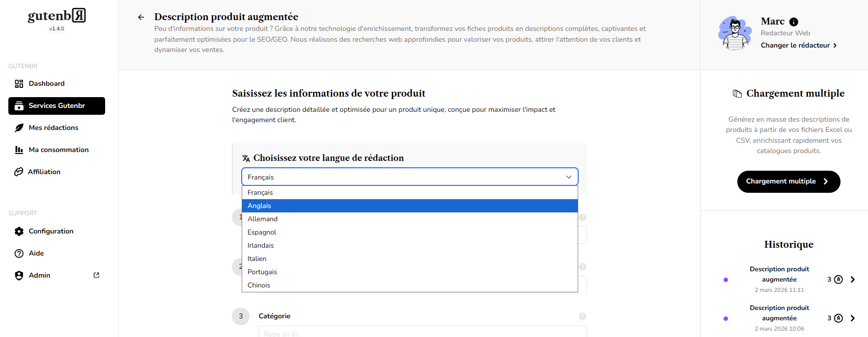Choose Espagnol from the language dropdown
Viewport: 868px width, 337px height.
coord(409,233)
